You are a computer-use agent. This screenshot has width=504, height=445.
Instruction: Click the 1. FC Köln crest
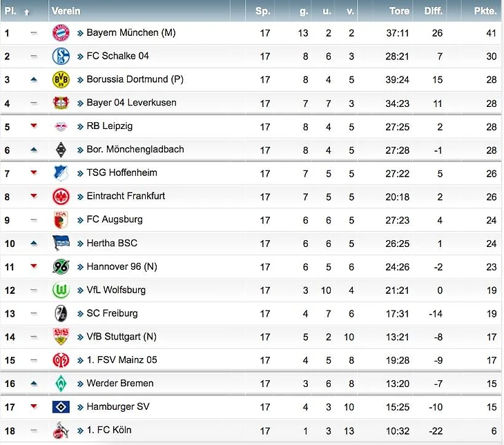click(61, 431)
